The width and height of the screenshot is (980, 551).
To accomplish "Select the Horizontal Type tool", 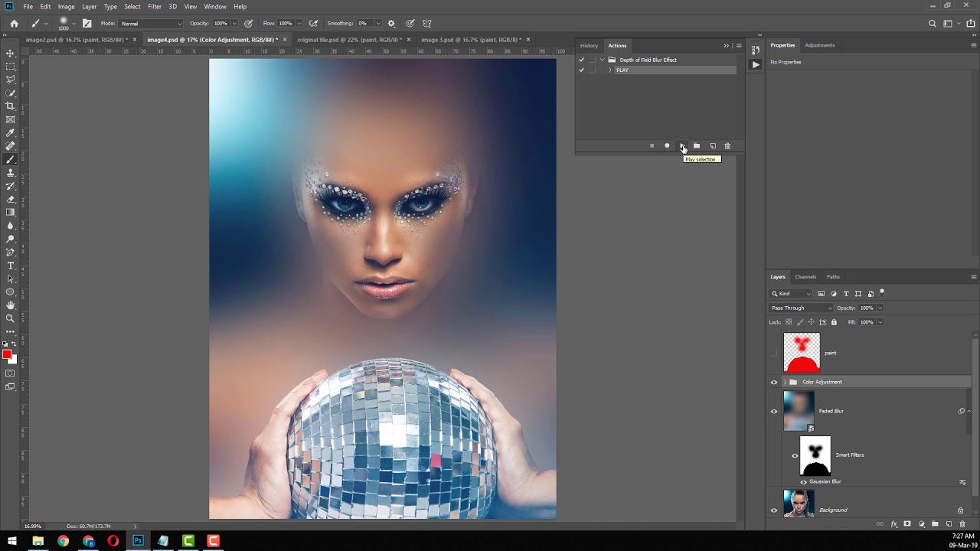I will pos(10,266).
